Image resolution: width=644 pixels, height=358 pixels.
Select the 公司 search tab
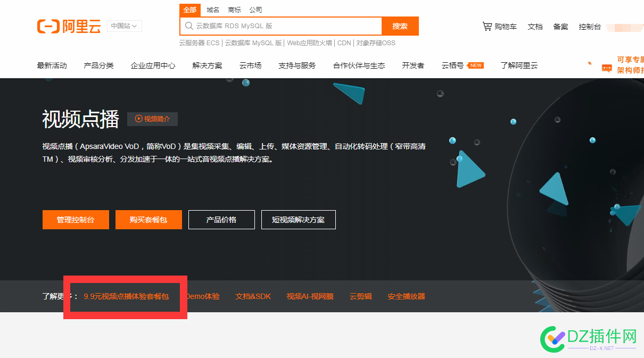click(x=255, y=10)
